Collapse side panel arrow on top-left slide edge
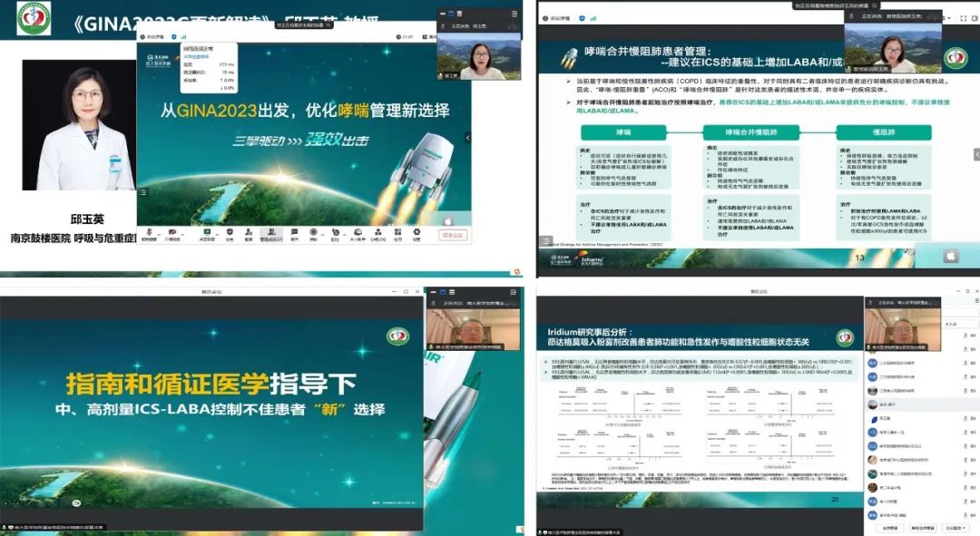 tap(468, 138)
